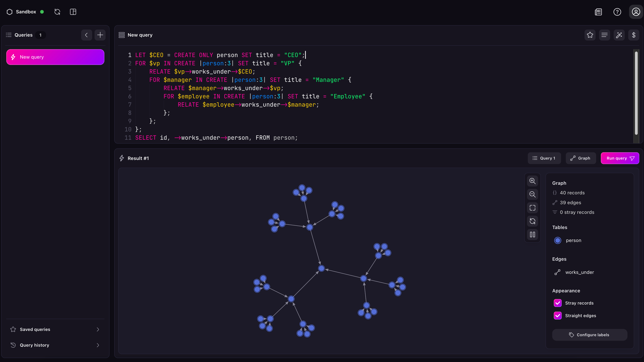Screen dimensions: 644x362
Task: Zoom into the graph with magnifier plus
Action: click(x=533, y=181)
